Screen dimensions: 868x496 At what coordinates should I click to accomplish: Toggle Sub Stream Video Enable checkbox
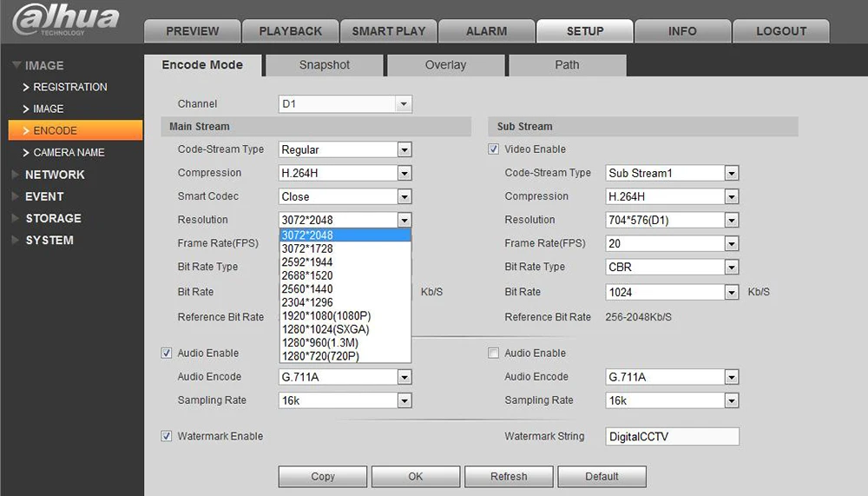(493, 149)
